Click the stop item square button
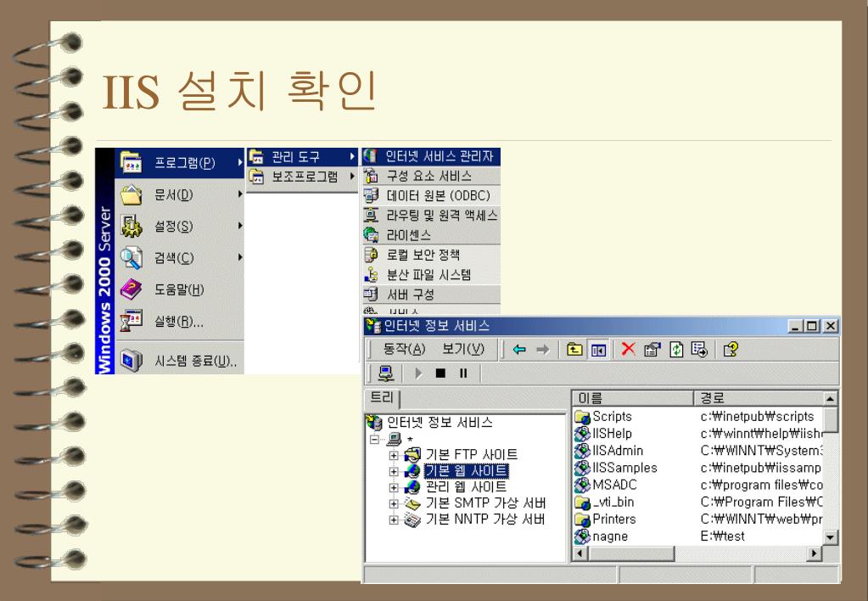This screenshot has height=601, width=868. (x=440, y=374)
